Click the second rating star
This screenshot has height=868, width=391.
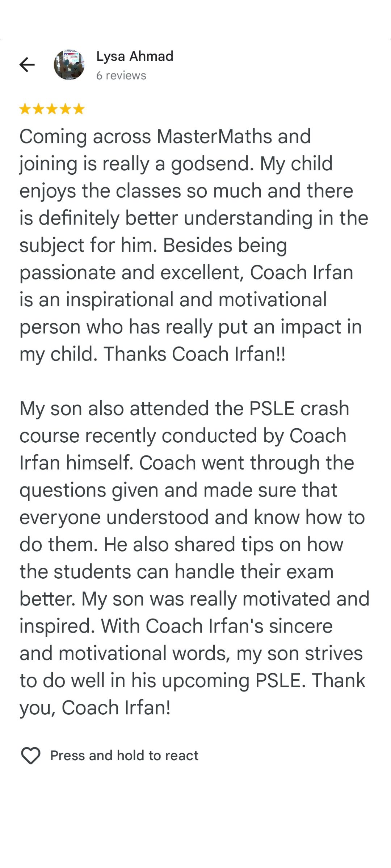(x=38, y=109)
